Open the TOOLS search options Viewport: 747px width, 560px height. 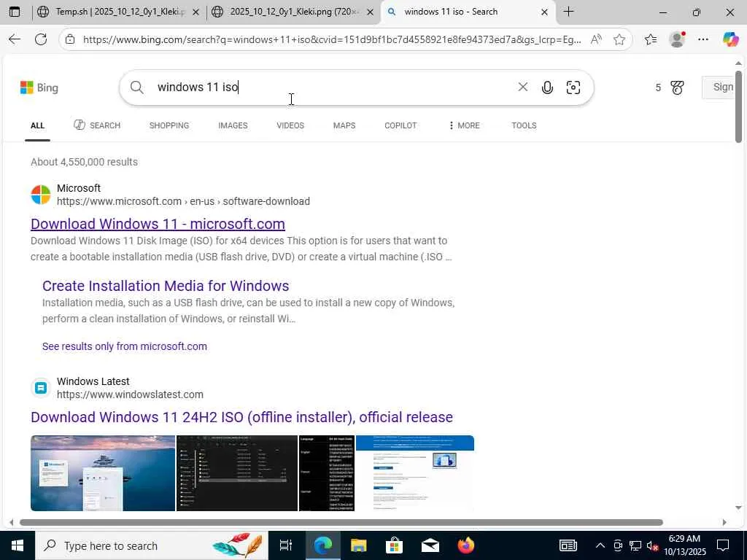tap(524, 125)
